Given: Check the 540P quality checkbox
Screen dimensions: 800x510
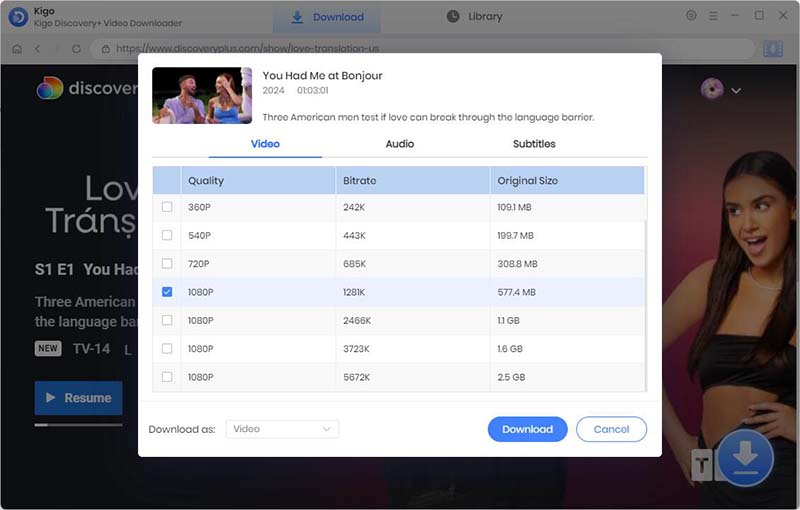Looking at the screenshot, I should tap(167, 235).
